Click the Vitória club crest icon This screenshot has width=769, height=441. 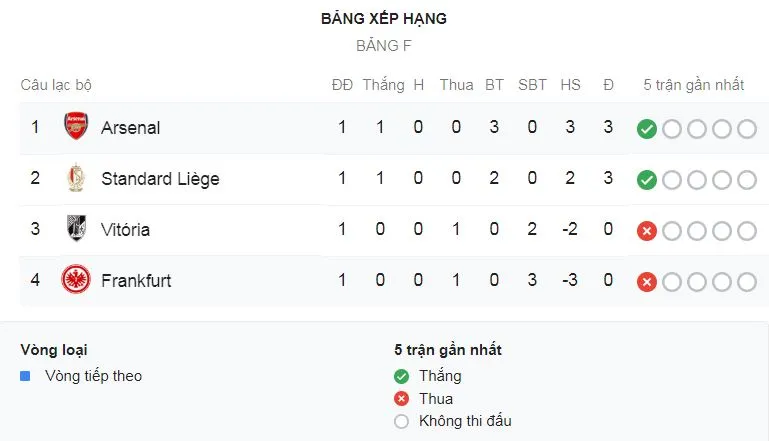tap(76, 229)
